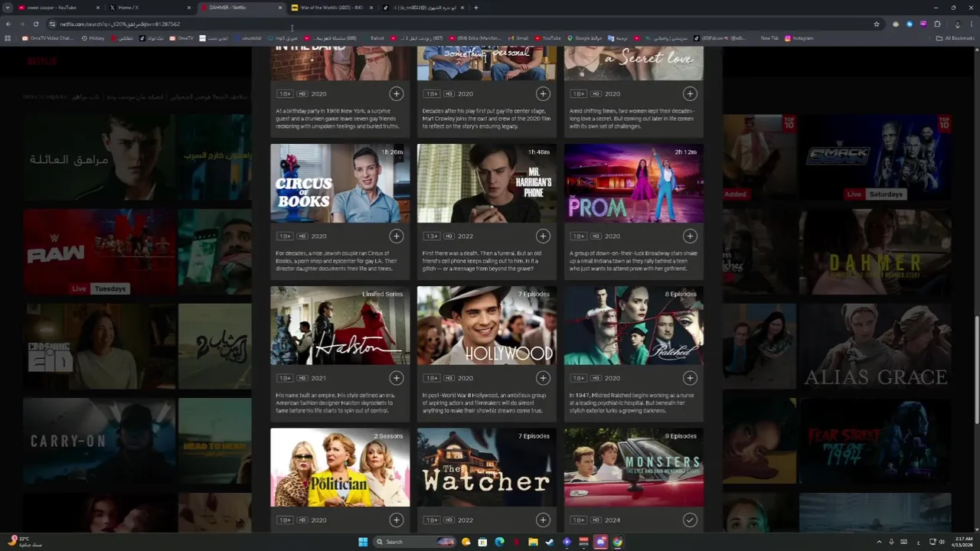Image resolution: width=980 pixels, height=551 pixels.
Task: Open Chrome extensions puzzle icon
Action: (936, 24)
